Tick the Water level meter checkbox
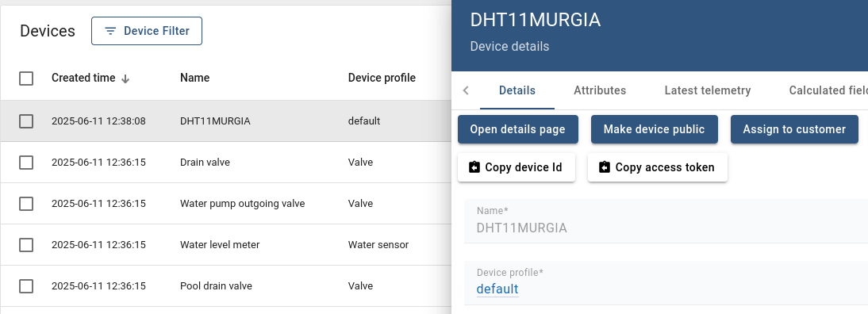 (x=26, y=245)
